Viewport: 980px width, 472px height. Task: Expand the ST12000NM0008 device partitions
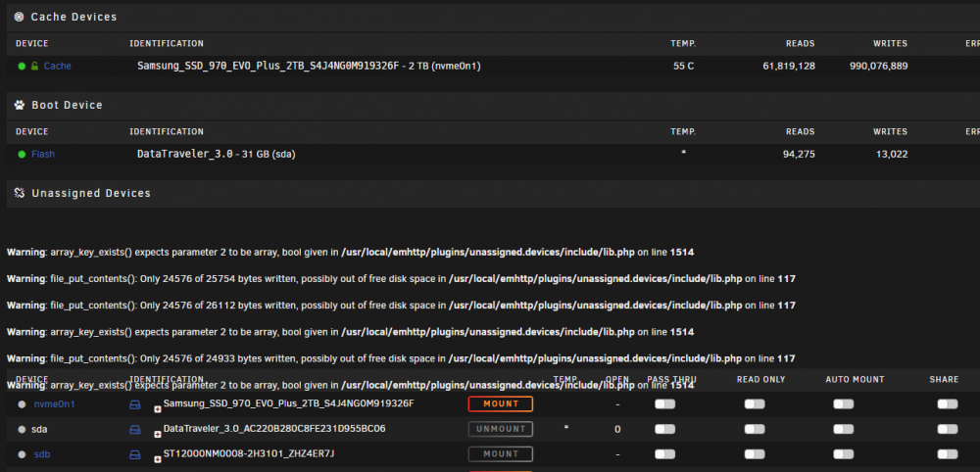158,459
